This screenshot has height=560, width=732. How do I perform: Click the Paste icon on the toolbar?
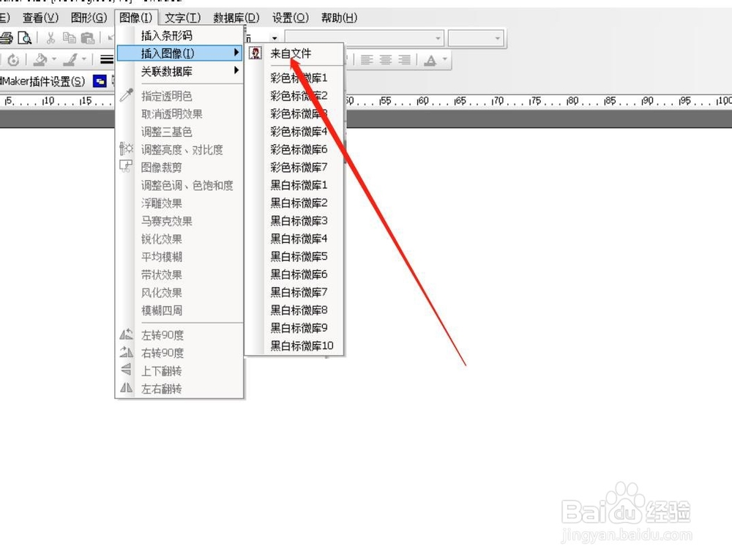point(87,38)
